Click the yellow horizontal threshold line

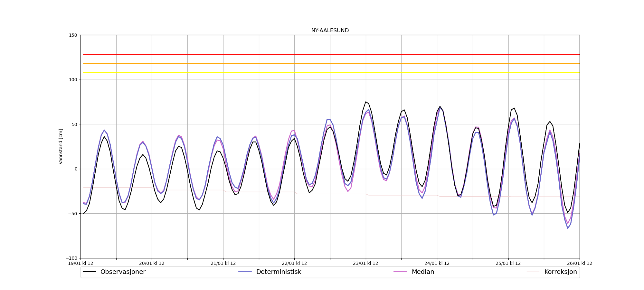point(330,72)
